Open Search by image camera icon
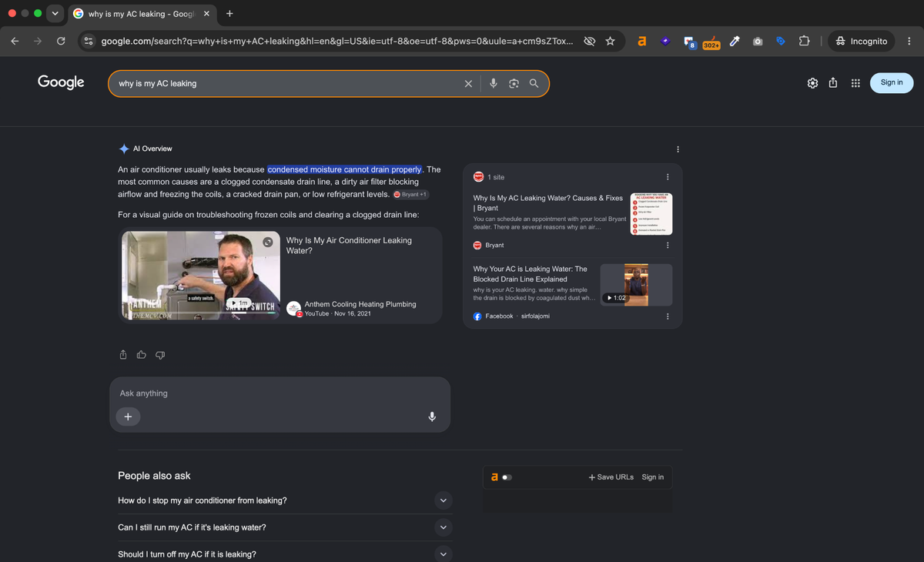The width and height of the screenshot is (924, 562). 514,83
